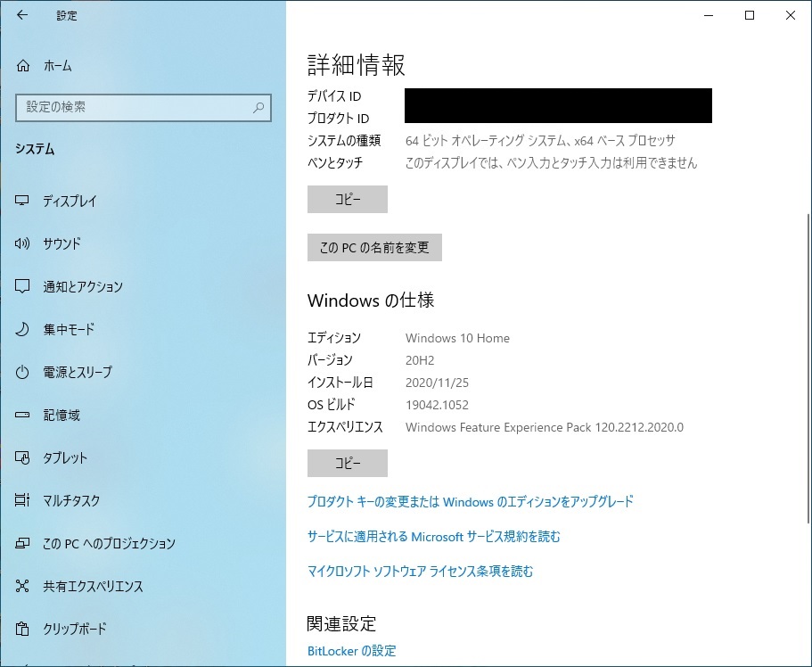Click the このPCへのプロジェクション icon
The width and height of the screenshot is (812, 667).
[x=21, y=543]
